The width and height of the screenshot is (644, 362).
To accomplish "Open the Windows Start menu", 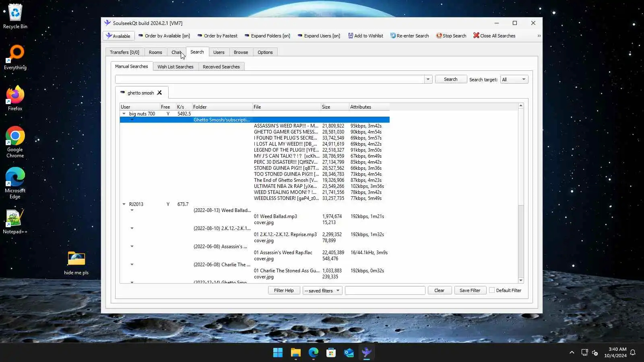I will (278, 353).
